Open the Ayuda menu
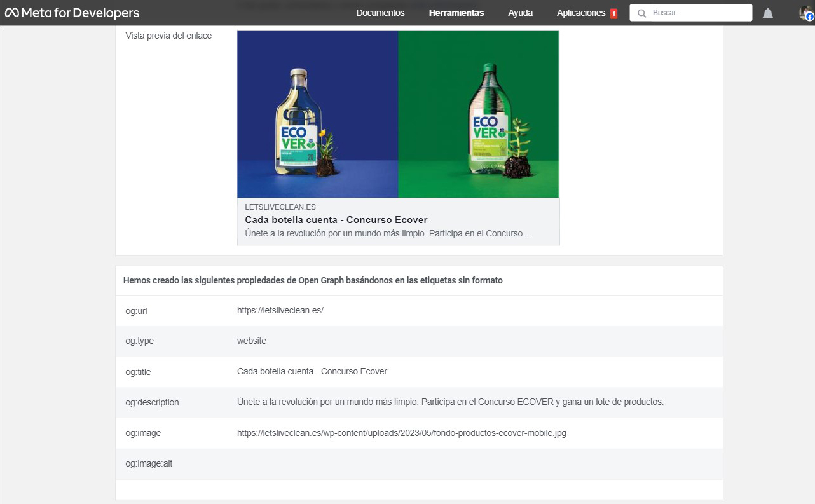The height and width of the screenshot is (504, 815). coord(520,13)
